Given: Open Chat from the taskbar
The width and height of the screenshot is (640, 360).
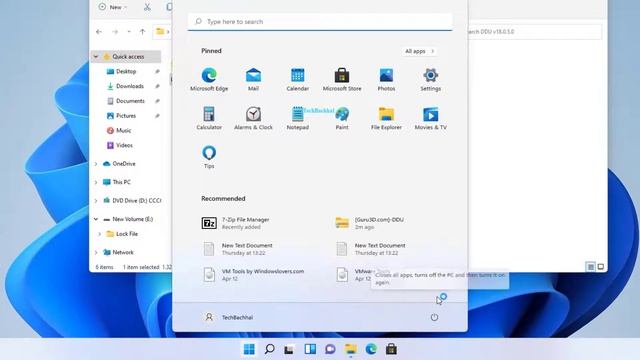Looking at the screenshot, I should click(x=330, y=349).
